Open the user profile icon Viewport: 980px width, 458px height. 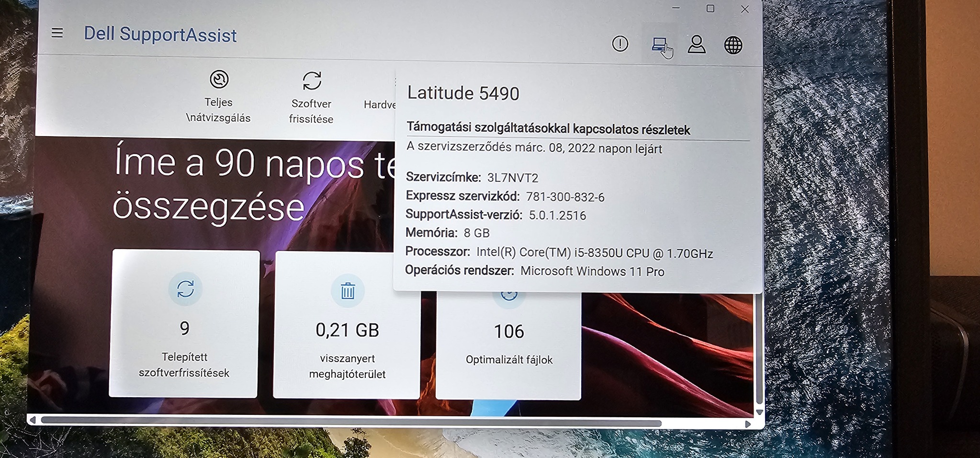[697, 45]
